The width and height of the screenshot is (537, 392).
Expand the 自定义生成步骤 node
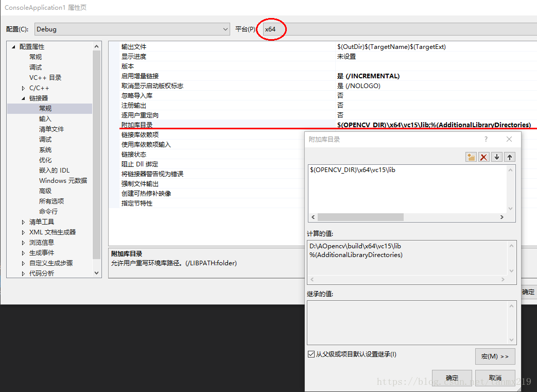(x=23, y=263)
